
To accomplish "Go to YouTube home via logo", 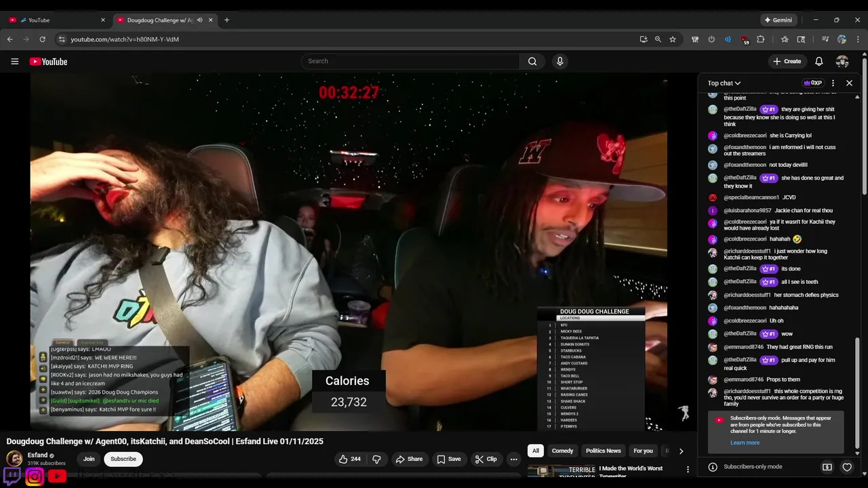I will point(48,62).
